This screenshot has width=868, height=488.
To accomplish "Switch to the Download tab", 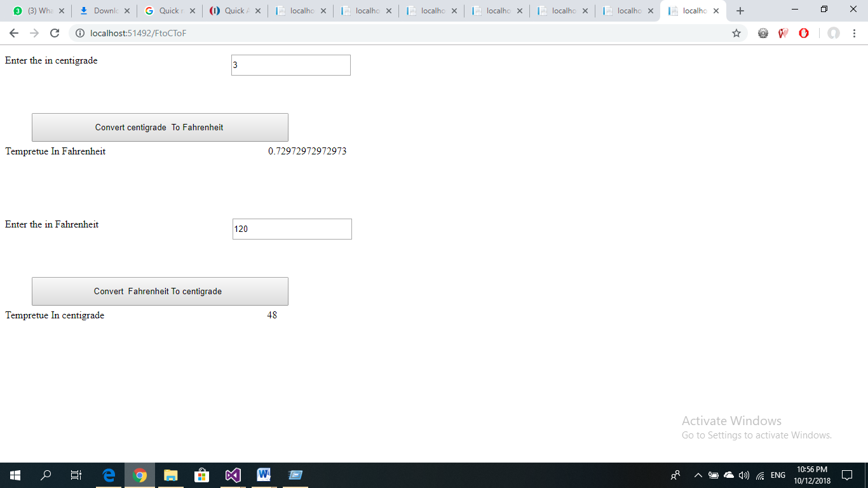I will (x=104, y=11).
